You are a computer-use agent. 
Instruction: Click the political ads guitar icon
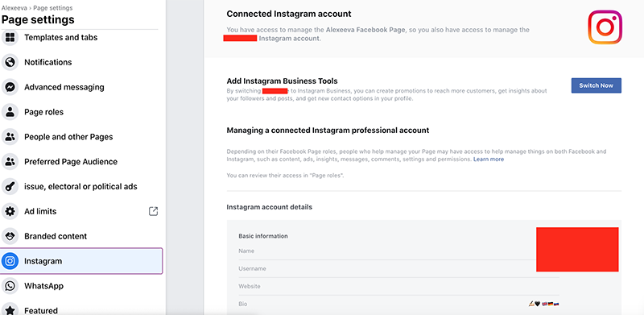click(10, 187)
